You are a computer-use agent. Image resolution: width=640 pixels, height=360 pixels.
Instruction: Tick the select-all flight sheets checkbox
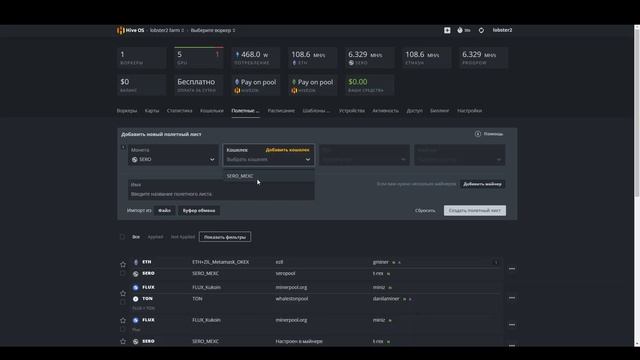(x=122, y=237)
